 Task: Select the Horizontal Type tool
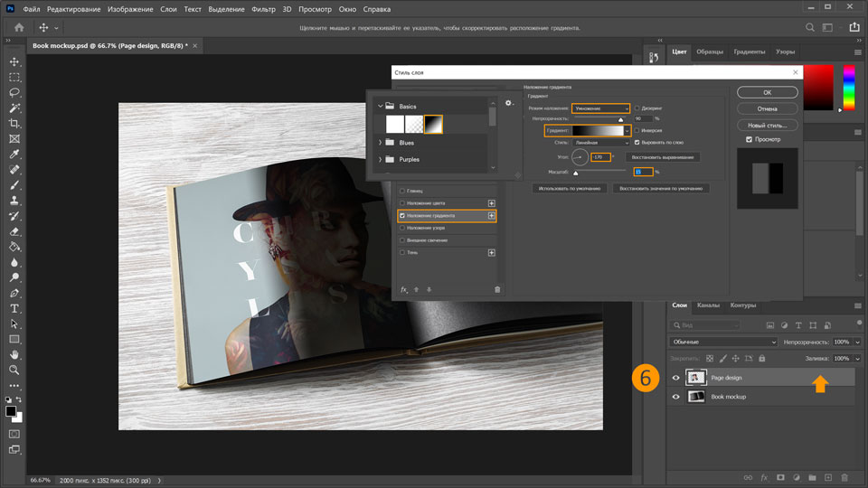pyautogui.click(x=14, y=308)
